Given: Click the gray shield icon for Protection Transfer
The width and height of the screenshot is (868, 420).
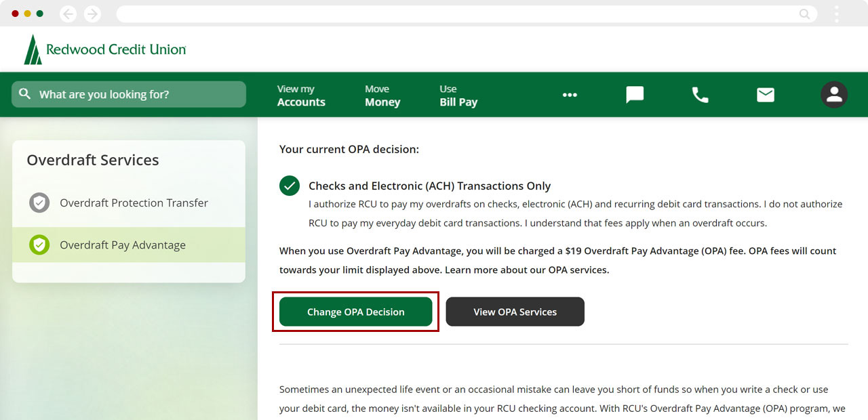Looking at the screenshot, I should 39,203.
